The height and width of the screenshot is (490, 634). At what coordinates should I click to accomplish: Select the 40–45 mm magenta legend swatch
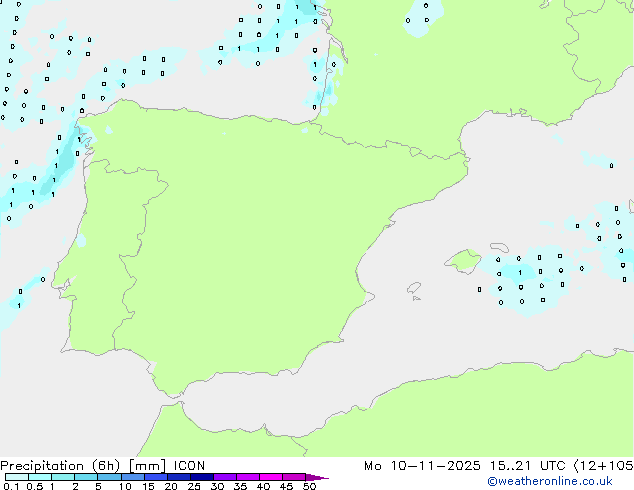[x=271, y=477]
